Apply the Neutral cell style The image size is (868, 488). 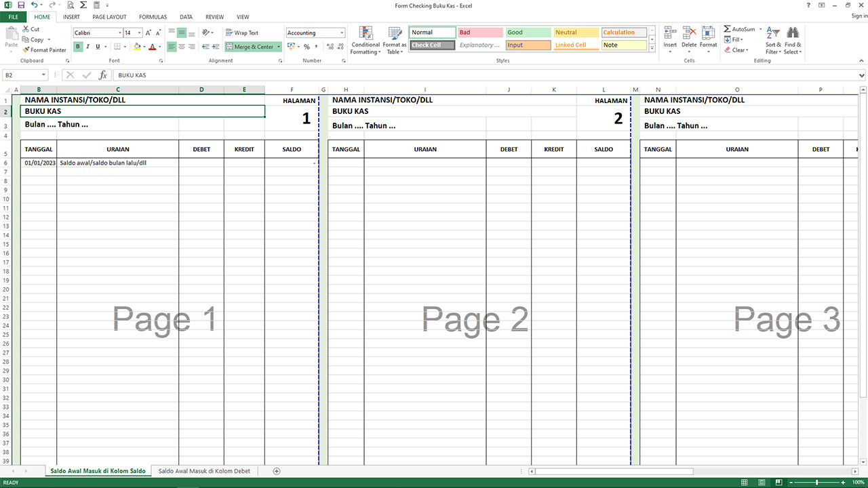576,33
